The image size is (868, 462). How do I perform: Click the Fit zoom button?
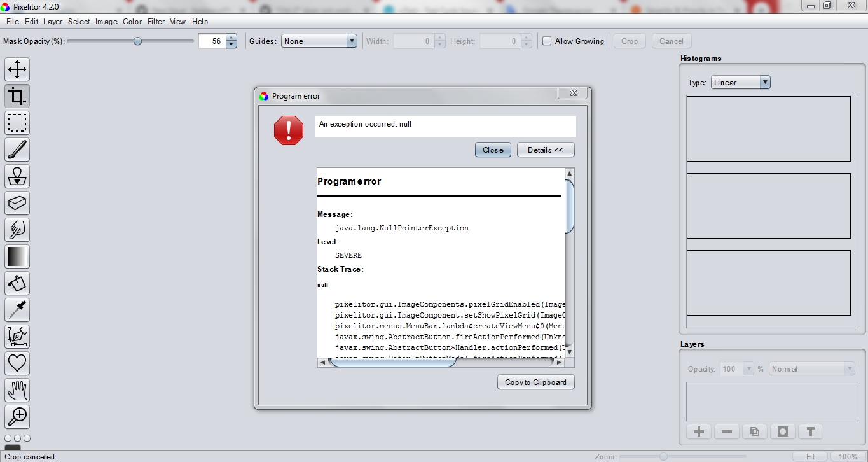[811, 457]
